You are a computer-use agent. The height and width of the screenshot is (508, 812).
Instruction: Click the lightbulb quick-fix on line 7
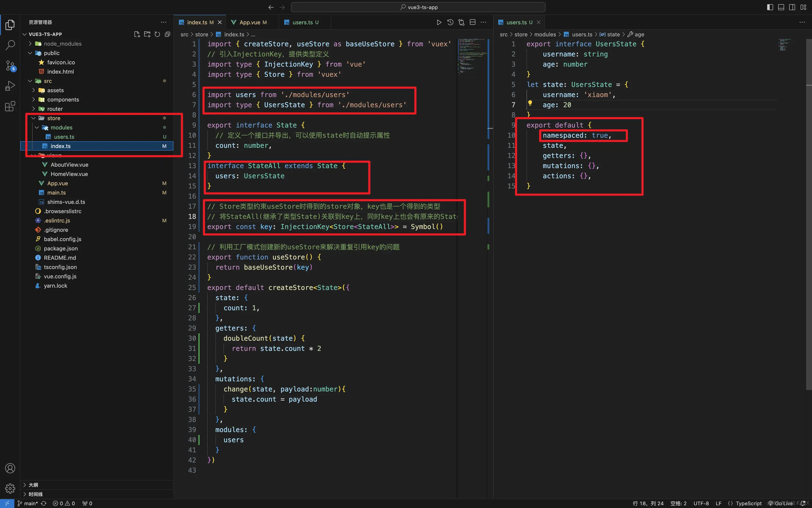pos(530,103)
